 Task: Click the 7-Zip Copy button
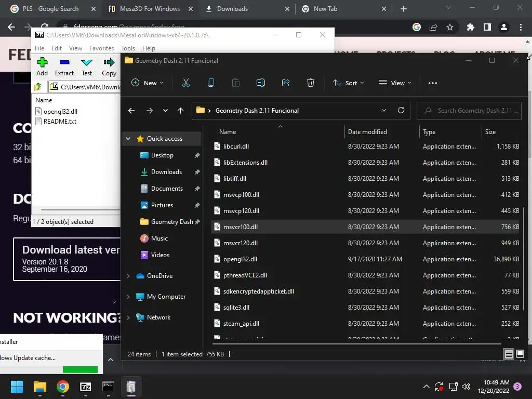(109, 67)
